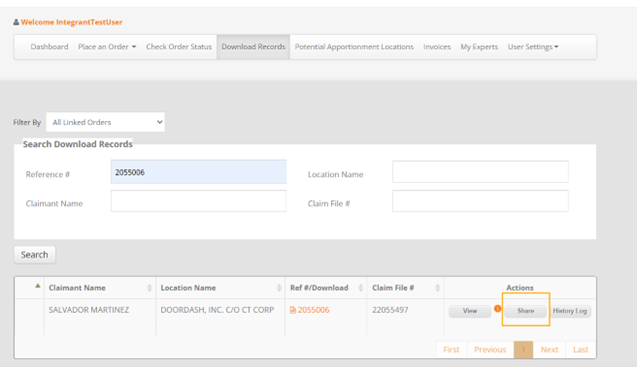
Task: Focus the Location Name input field
Action: (480, 172)
